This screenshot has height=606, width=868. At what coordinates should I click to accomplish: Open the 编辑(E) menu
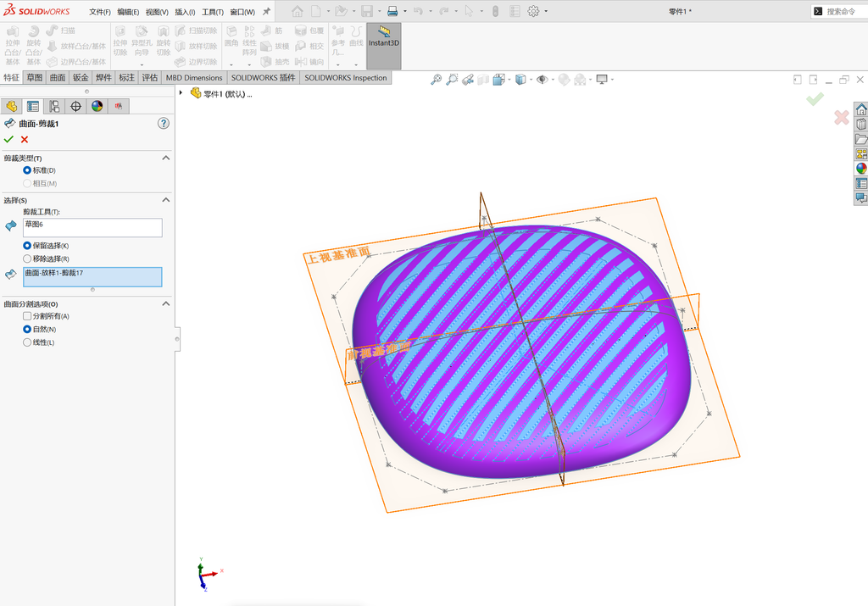(129, 12)
